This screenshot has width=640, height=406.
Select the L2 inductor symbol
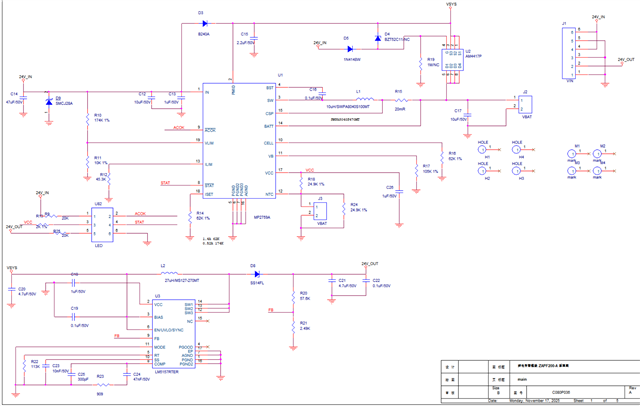169,273
